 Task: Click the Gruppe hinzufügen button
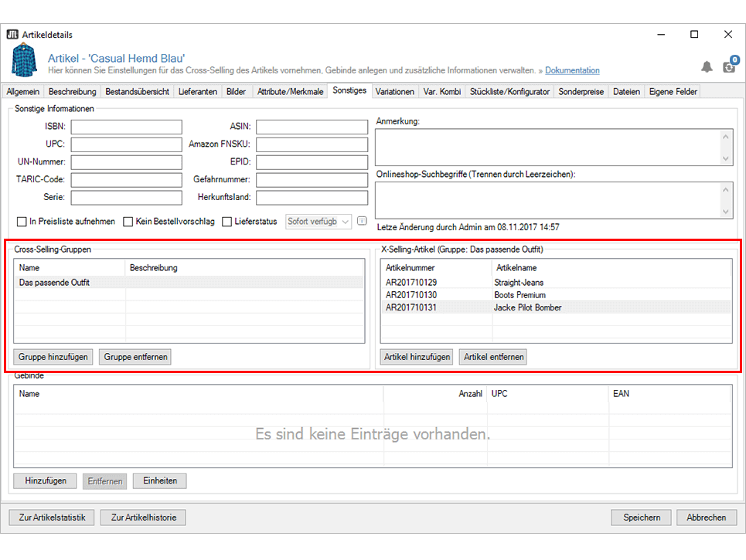coord(53,357)
